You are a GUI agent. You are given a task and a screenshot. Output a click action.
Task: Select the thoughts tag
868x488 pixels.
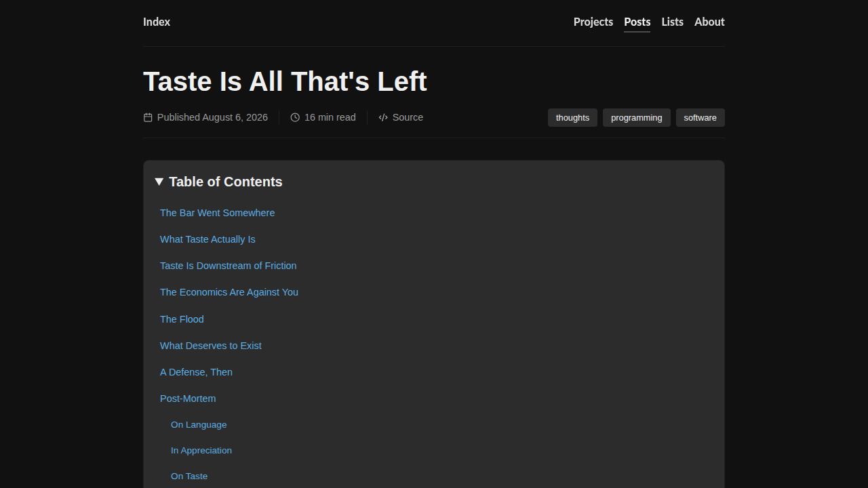(572, 118)
